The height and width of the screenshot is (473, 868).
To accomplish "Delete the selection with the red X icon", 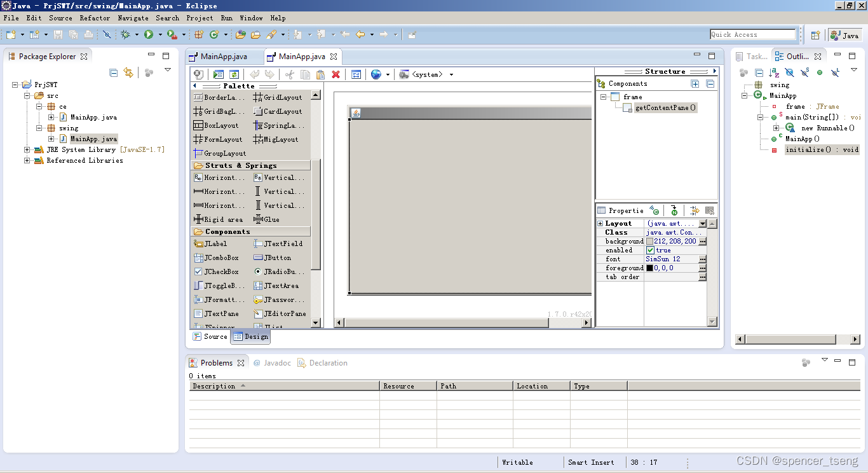I will tap(336, 74).
